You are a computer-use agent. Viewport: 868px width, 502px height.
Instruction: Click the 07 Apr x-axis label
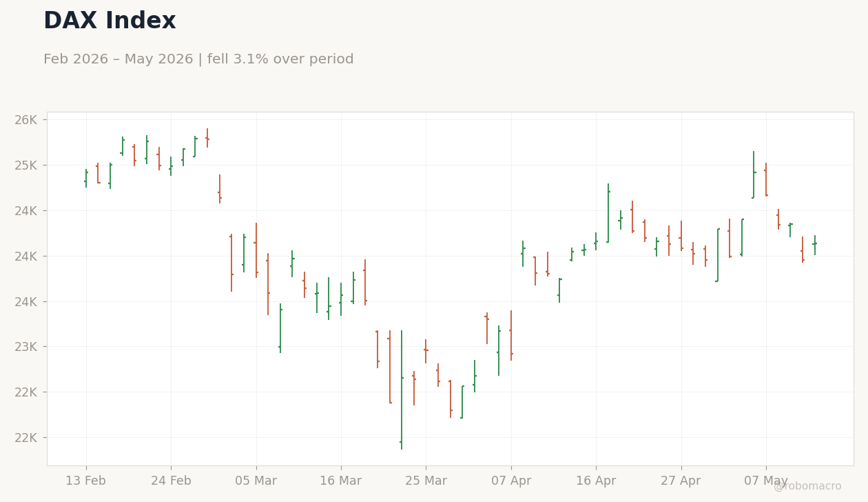tap(511, 481)
